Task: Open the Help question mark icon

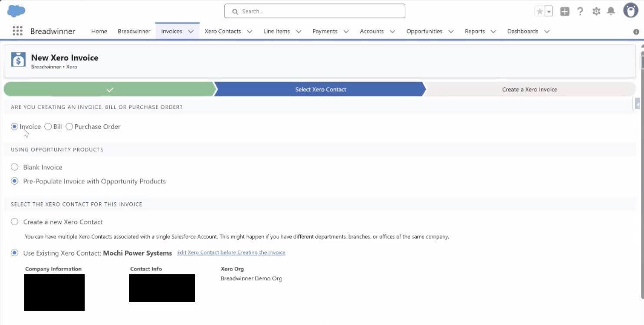Action: (580, 12)
